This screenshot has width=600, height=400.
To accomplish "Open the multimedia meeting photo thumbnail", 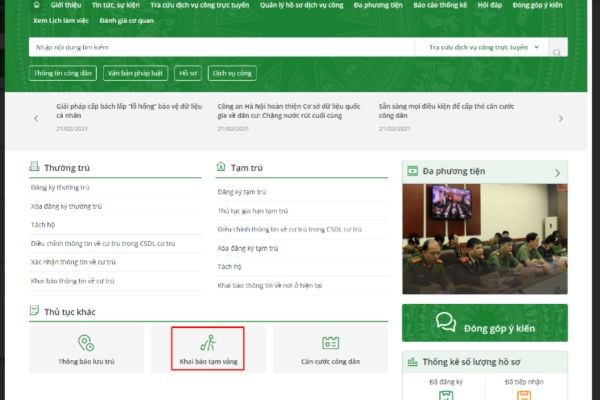I will pos(484,238).
